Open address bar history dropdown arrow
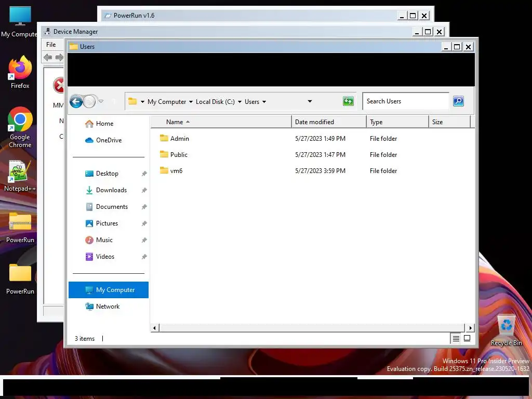 pos(310,101)
